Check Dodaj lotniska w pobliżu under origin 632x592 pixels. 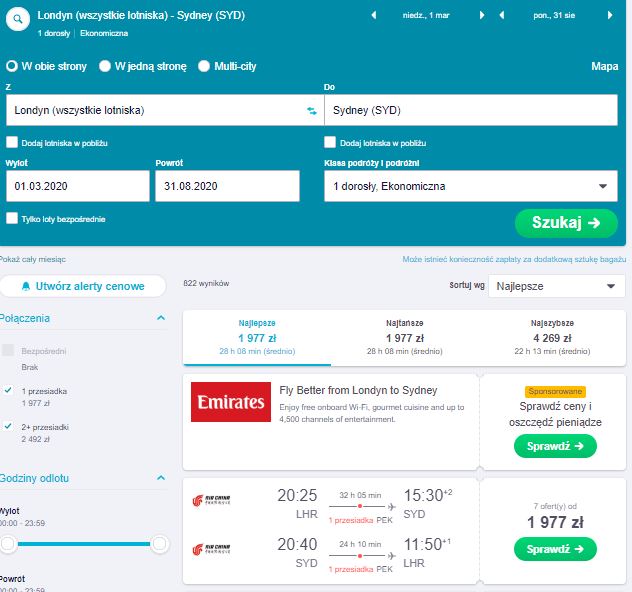point(12,142)
